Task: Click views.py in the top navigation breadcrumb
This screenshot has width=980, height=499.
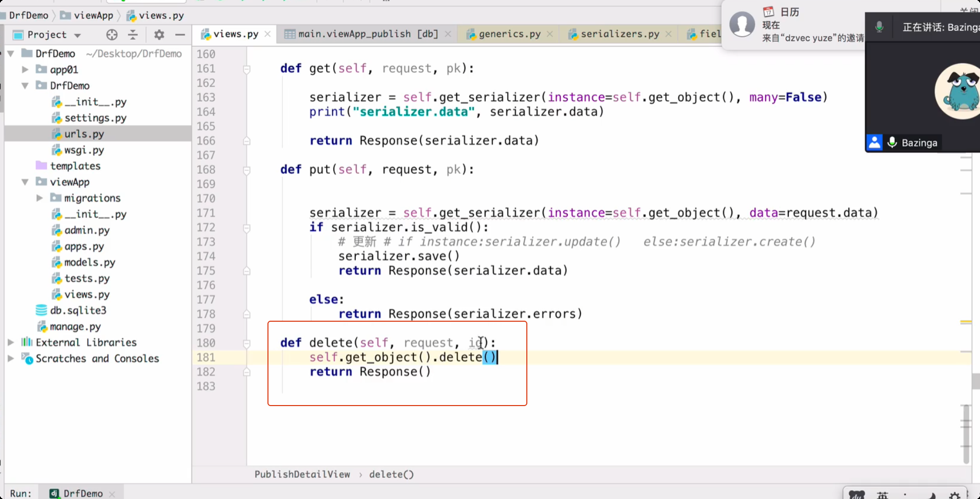Action: click(x=161, y=16)
